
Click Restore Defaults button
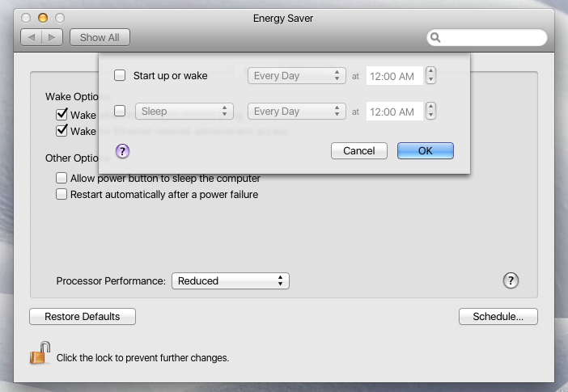point(83,316)
